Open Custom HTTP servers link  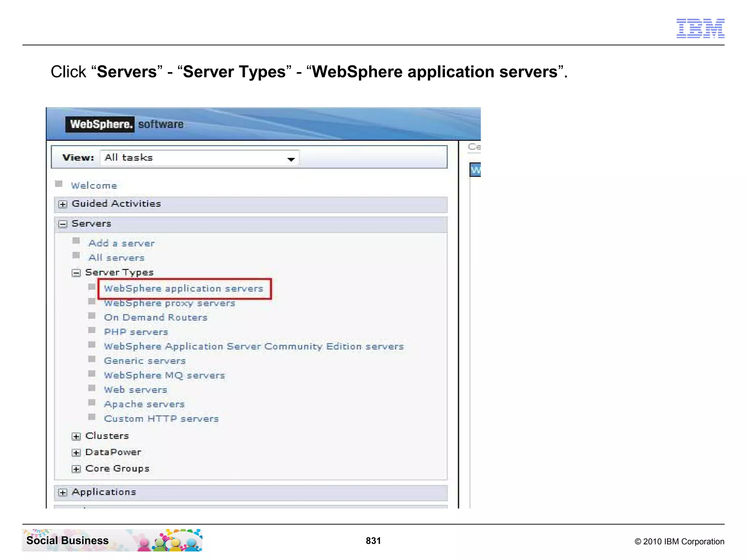coord(162,419)
